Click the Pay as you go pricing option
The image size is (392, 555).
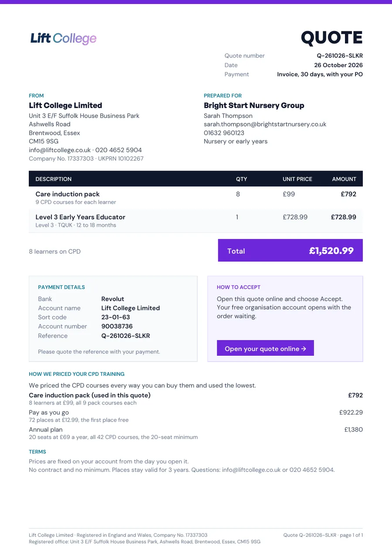click(x=196, y=416)
